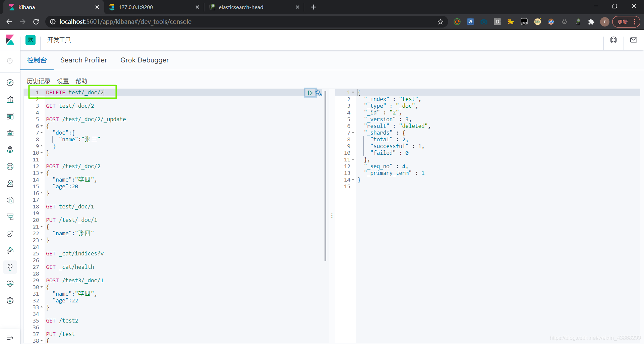Open the browser profile avatar
This screenshot has height=344, width=644.
coord(604,22)
